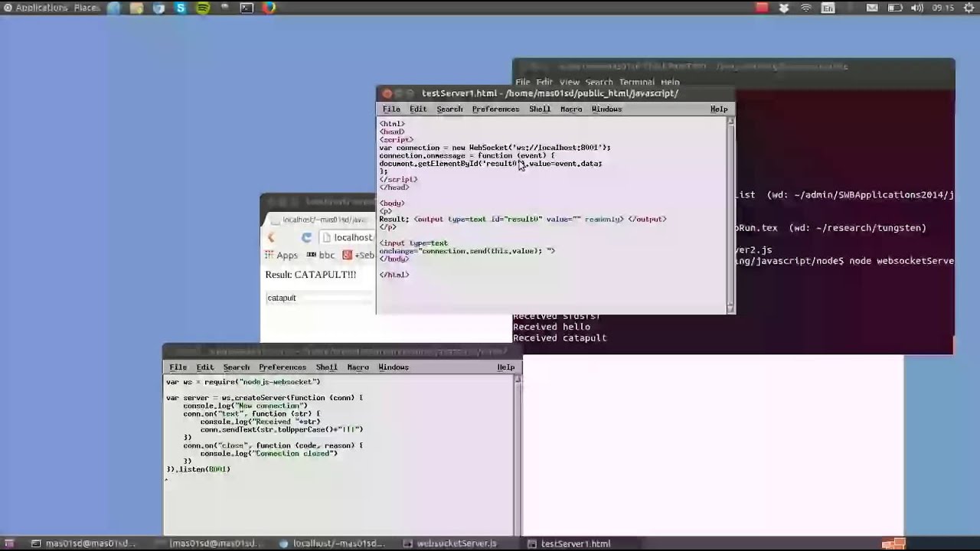Open Search menu in testServer1.html editor
The height and width of the screenshot is (551, 980).
(x=449, y=109)
